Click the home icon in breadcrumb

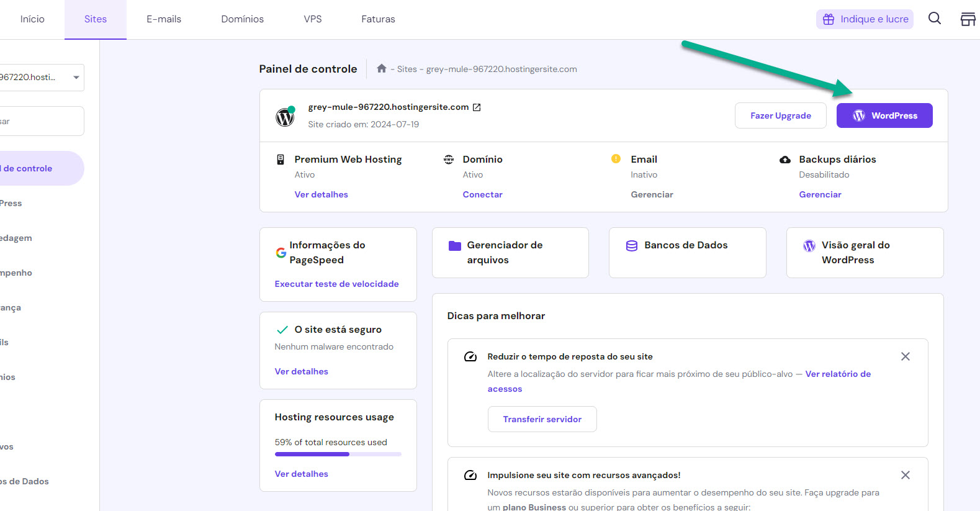click(382, 68)
